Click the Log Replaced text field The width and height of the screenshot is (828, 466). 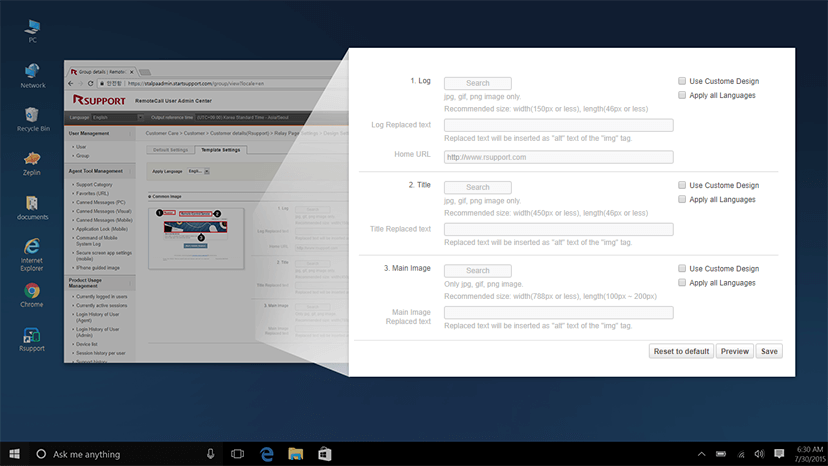[x=558, y=125]
